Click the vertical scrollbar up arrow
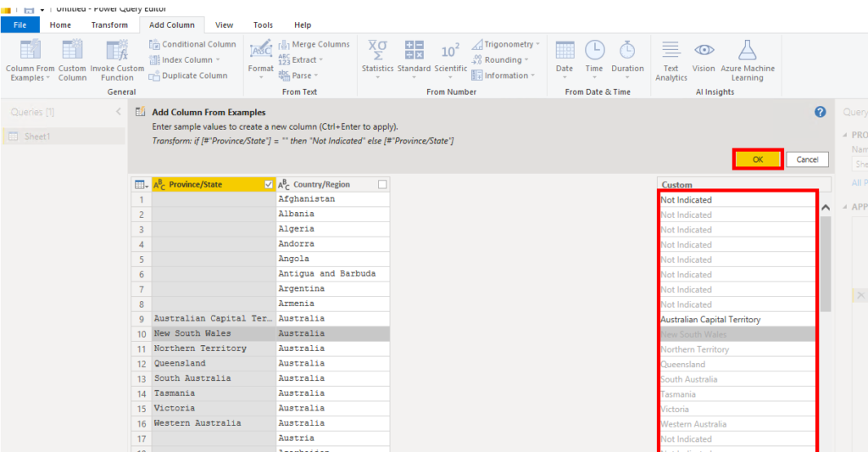Viewport: 868px width, 452px height. (x=826, y=208)
